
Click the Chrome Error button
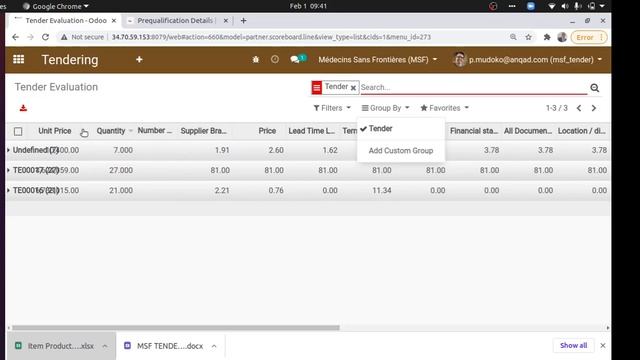click(589, 37)
